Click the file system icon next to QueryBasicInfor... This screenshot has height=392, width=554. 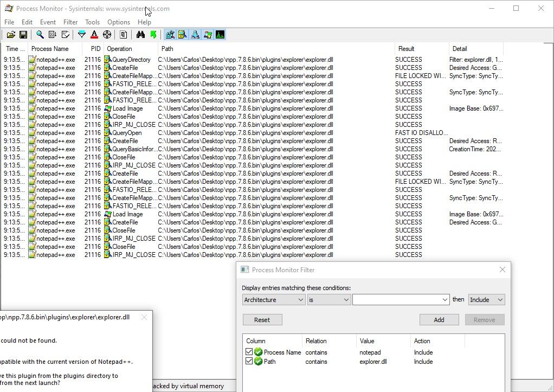(x=108, y=149)
